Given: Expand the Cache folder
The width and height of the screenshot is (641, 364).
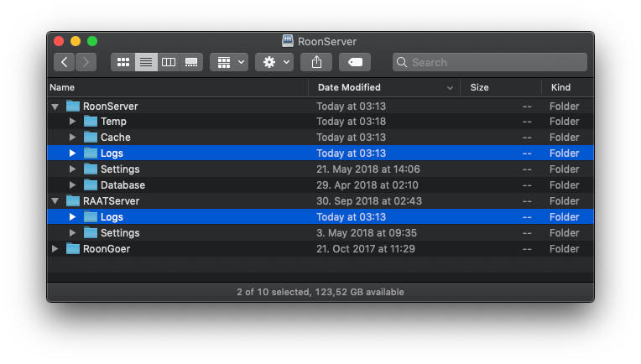Looking at the screenshot, I should [x=72, y=138].
